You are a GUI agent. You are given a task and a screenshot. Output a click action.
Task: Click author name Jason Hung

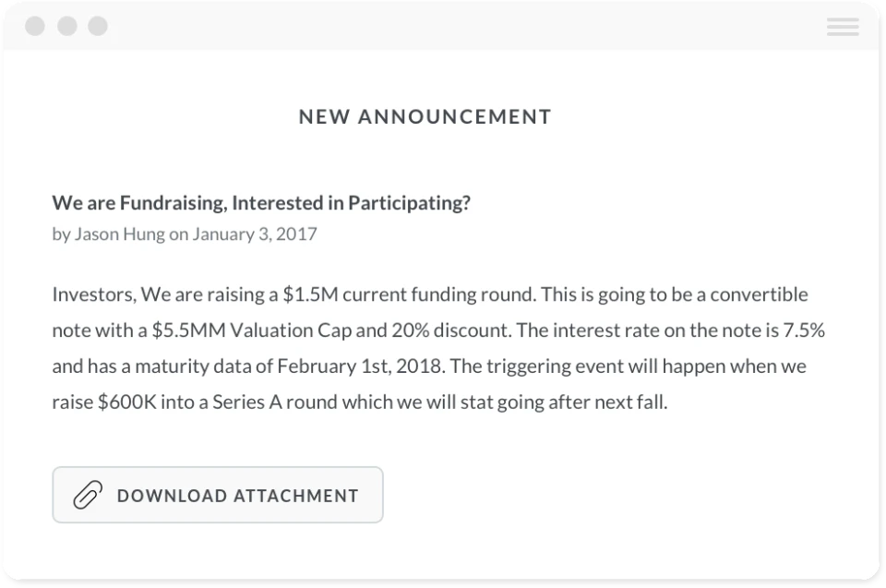pyautogui.click(x=119, y=234)
